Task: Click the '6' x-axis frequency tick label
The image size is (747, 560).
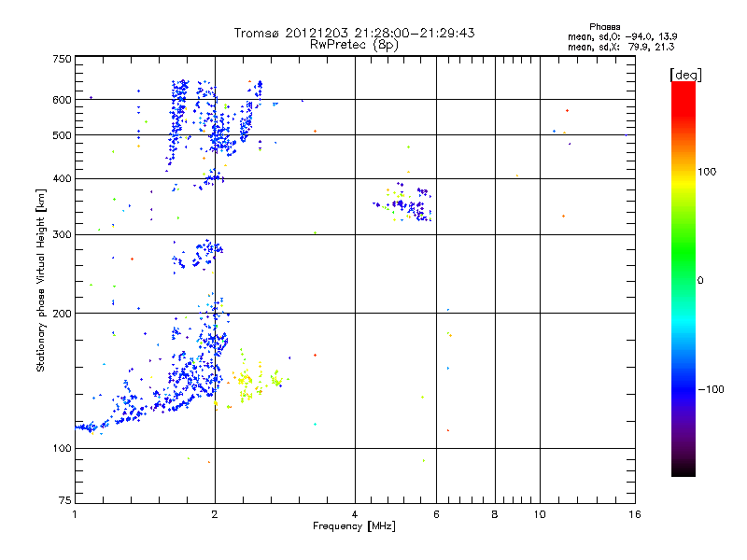Action: coord(436,514)
